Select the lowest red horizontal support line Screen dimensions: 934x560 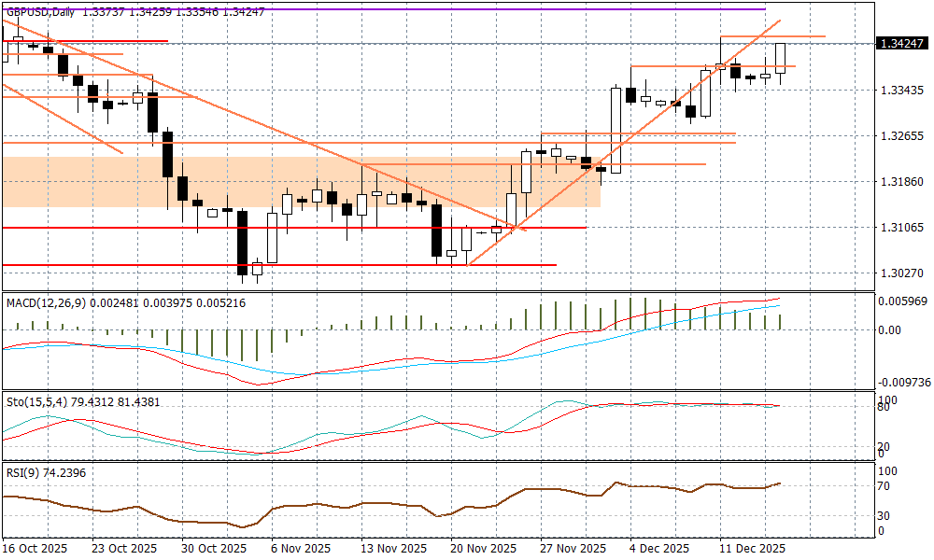280,265
